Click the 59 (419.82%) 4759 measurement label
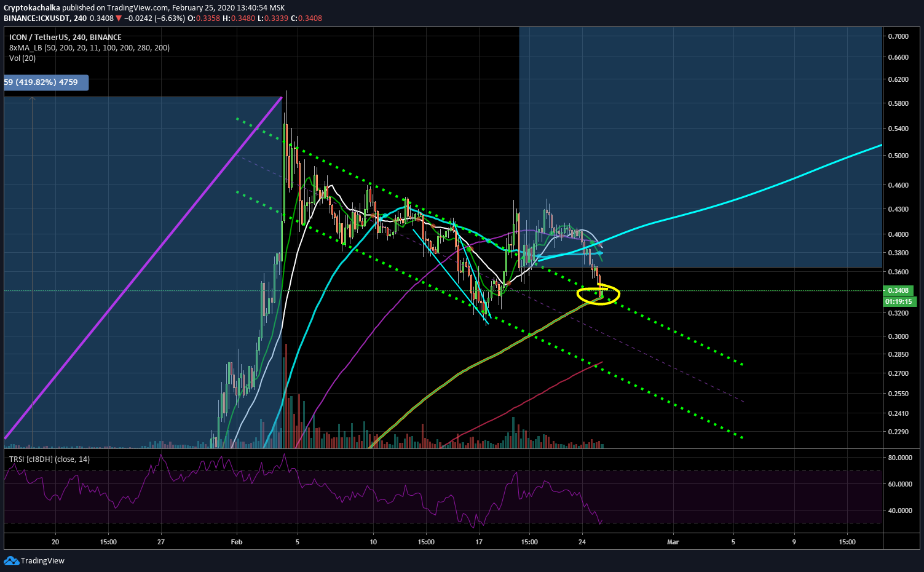 (46, 82)
